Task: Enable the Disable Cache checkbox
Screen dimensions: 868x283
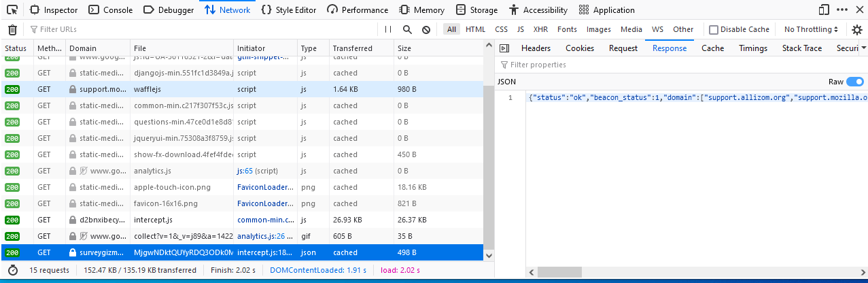Action: coord(714,30)
